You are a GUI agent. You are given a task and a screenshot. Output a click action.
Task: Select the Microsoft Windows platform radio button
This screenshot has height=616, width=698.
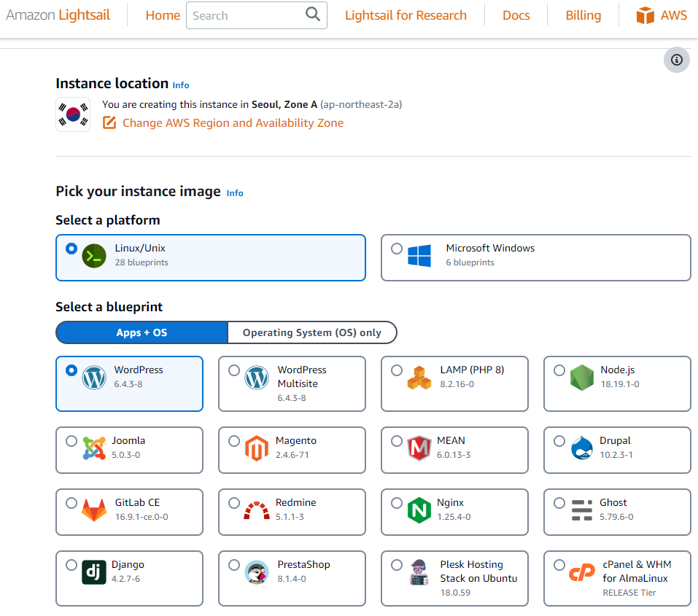[397, 249]
